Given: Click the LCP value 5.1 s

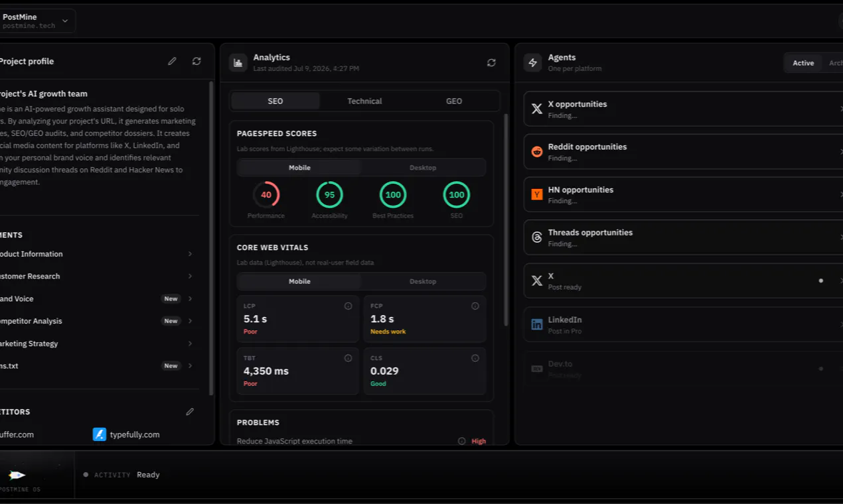Looking at the screenshot, I should (256, 319).
